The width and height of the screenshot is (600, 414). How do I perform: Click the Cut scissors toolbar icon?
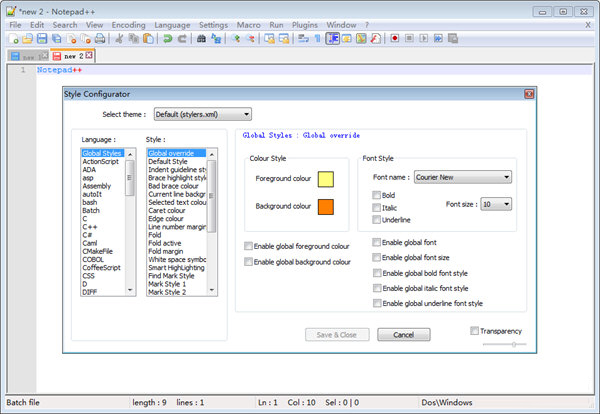click(x=119, y=38)
